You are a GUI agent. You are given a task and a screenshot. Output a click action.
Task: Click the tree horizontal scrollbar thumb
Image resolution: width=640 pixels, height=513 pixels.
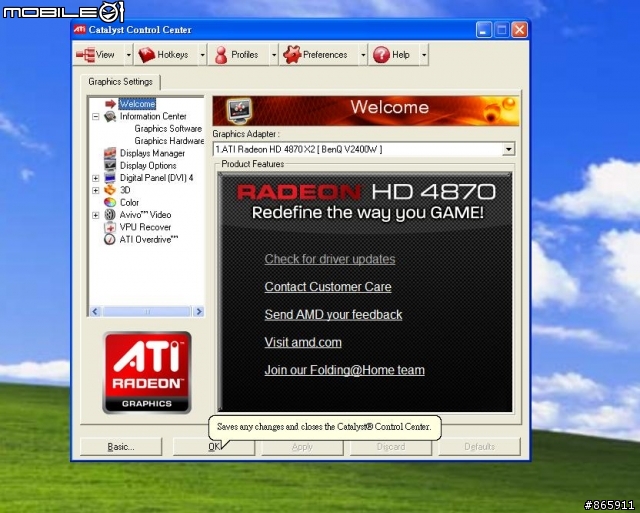147,312
